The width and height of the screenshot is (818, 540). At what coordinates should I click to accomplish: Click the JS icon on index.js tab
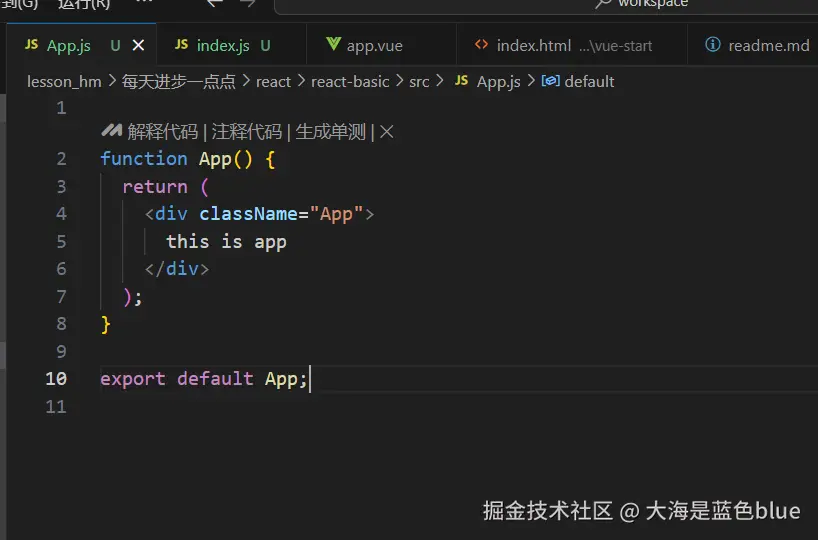pos(181,45)
